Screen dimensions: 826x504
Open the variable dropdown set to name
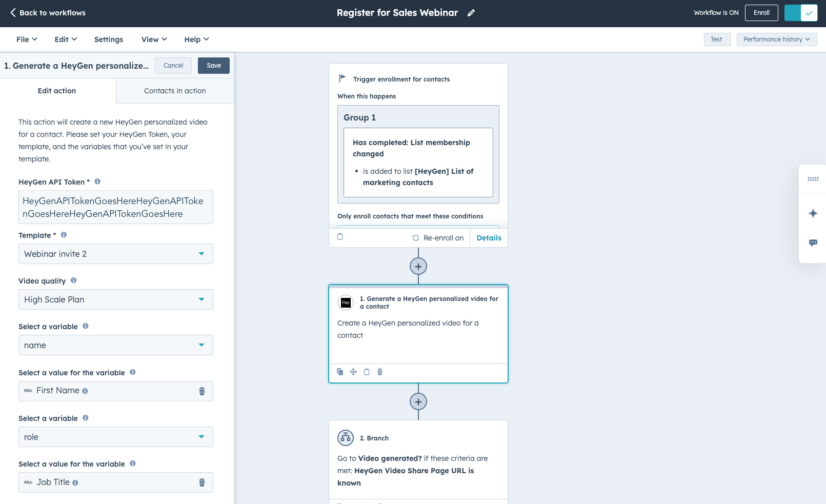tap(116, 345)
